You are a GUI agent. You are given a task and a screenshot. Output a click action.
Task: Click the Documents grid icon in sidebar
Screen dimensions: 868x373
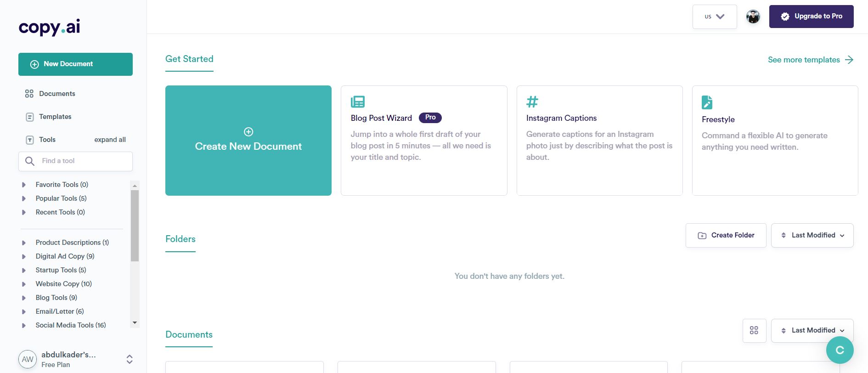point(29,94)
